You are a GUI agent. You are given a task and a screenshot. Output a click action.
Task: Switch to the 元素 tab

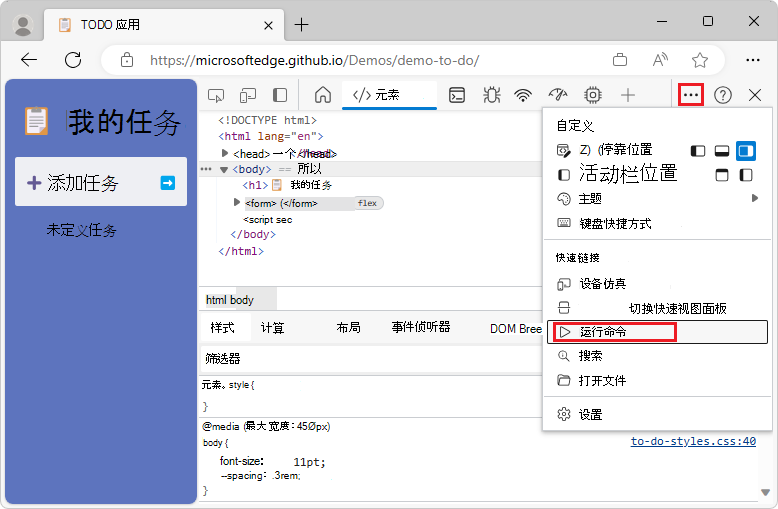389,95
